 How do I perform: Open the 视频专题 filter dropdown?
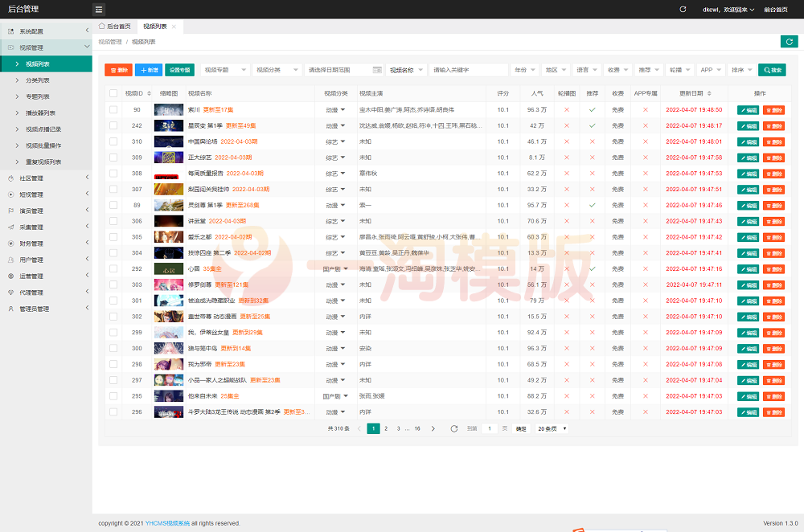(225, 70)
